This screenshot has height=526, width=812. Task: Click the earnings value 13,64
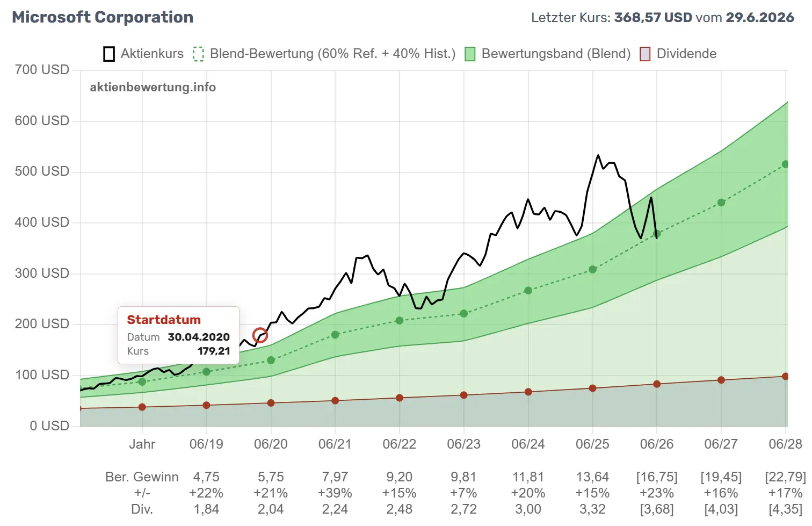[593, 477]
